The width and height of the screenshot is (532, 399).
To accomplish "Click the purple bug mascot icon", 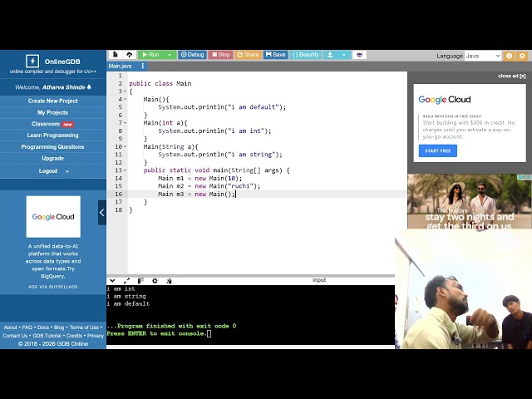I will (x=360, y=55).
